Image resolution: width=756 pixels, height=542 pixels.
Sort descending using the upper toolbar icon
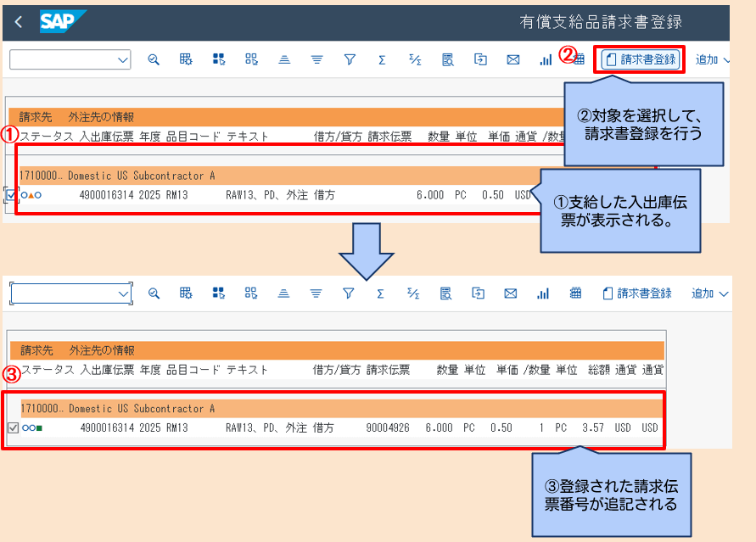click(x=316, y=59)
